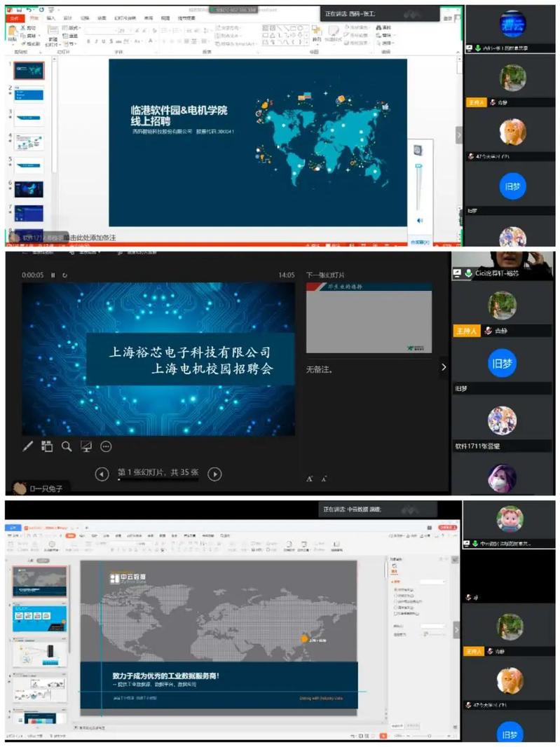
Task: Toggle bold formatting in PowerPoint ribbon
Action: pyautogui.click(x=89, y=41)
